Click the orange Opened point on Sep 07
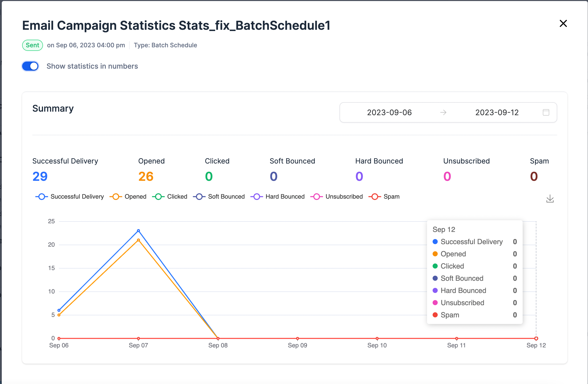588x384 pixels. 138,240
